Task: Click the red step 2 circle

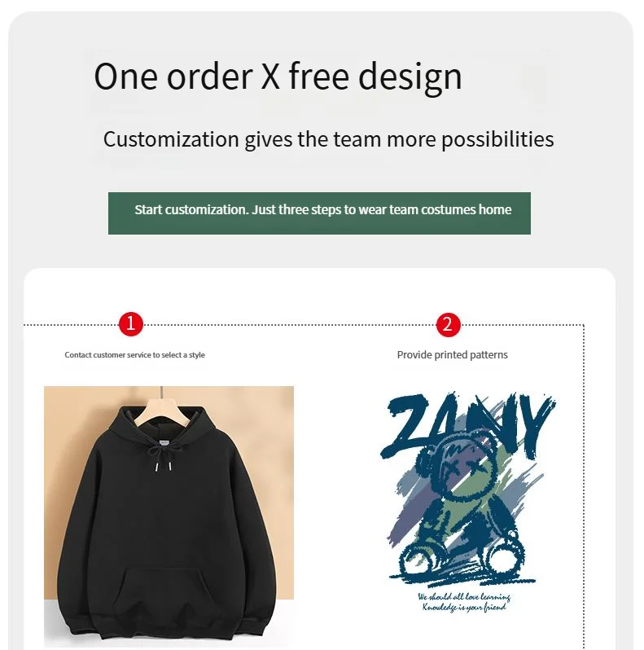Action: tap(448, 324)
